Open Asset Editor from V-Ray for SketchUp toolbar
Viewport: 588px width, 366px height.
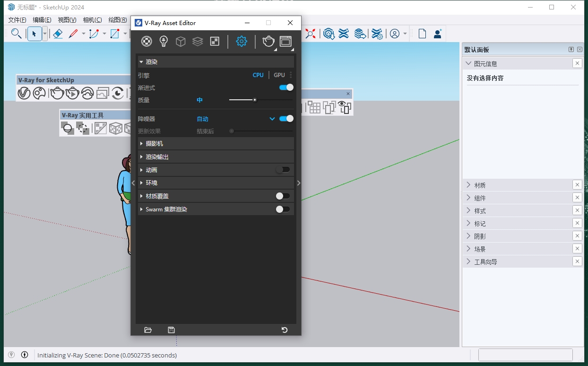pos(24,93)
